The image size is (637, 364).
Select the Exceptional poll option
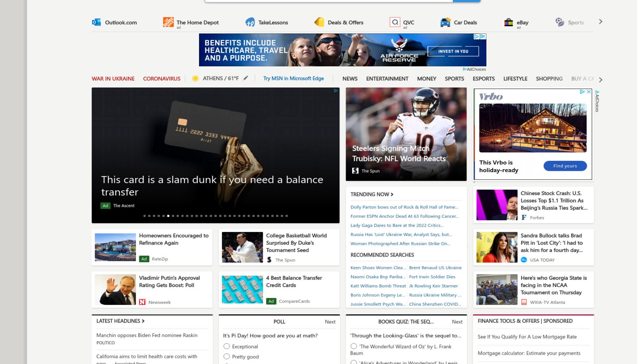click(x=227, y=346)
